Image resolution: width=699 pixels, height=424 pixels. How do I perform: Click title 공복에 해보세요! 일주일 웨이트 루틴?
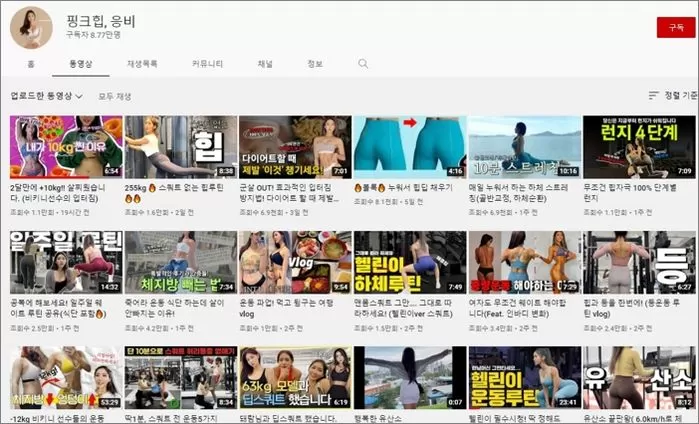(58, 308)
